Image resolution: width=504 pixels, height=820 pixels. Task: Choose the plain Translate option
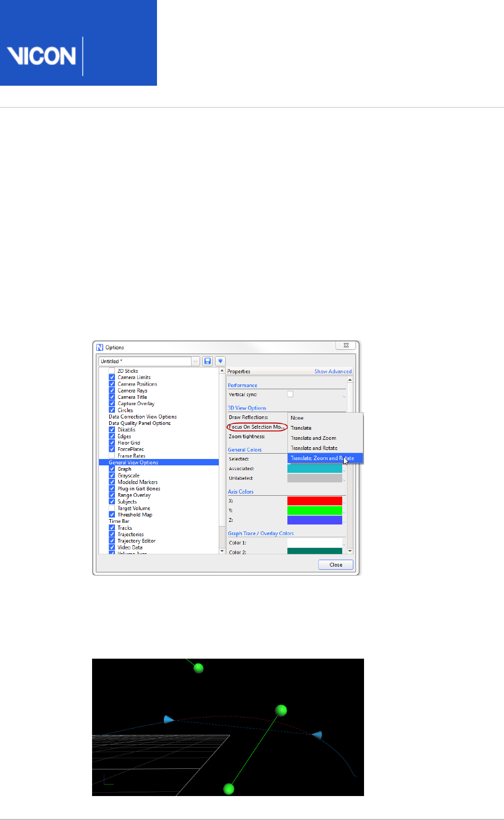(x=325, y=428)
